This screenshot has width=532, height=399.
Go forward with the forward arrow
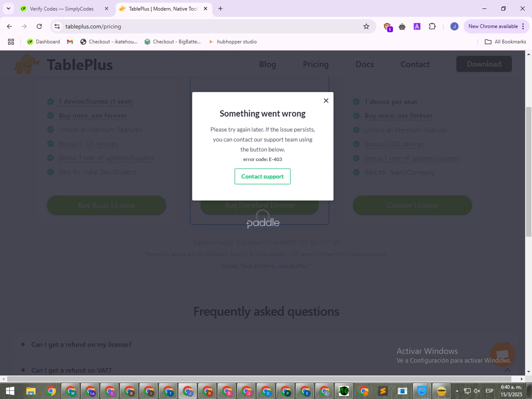point(24,26)
